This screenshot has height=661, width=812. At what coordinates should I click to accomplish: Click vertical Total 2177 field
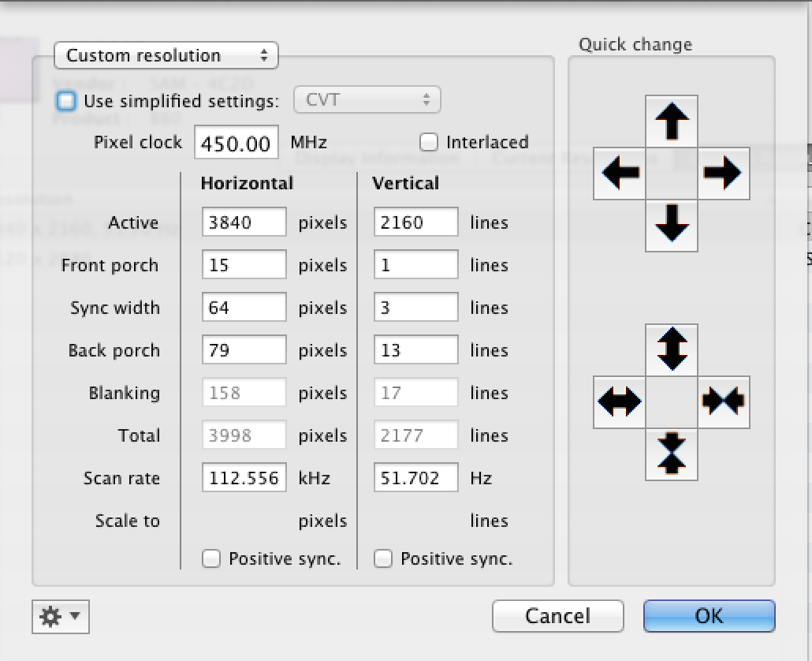pyautogui.click(x=415, y=435)
